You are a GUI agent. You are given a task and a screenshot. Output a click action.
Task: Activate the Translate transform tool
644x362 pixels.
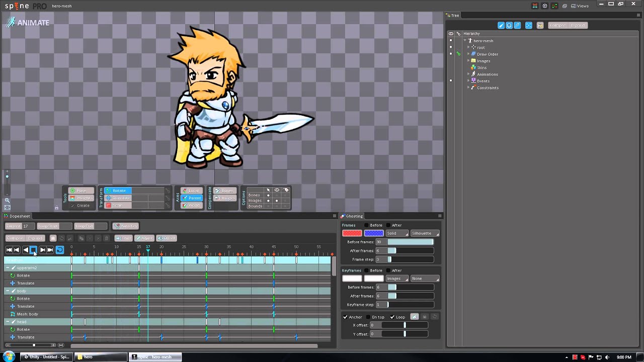pyautogui.click(x=117, y=198)
